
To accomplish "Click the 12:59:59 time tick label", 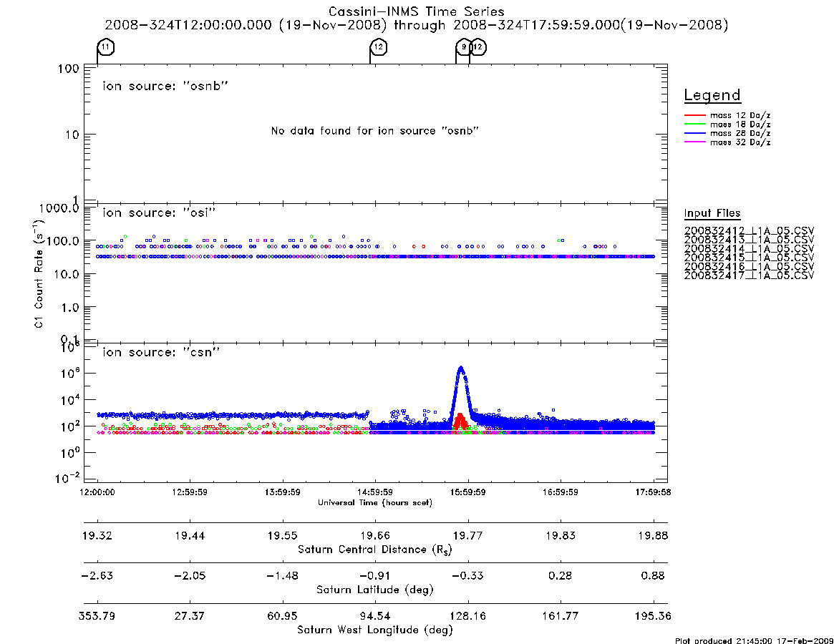I will tap(190, 492).
